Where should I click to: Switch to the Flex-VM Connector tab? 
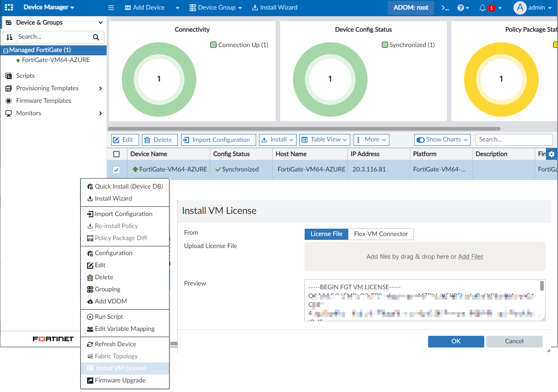(x=381, y=234)
